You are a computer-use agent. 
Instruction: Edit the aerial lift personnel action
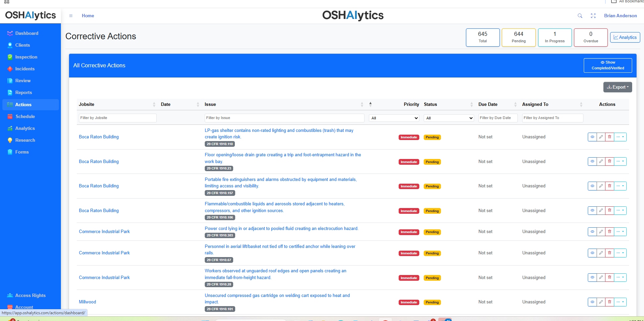(601, 253)
